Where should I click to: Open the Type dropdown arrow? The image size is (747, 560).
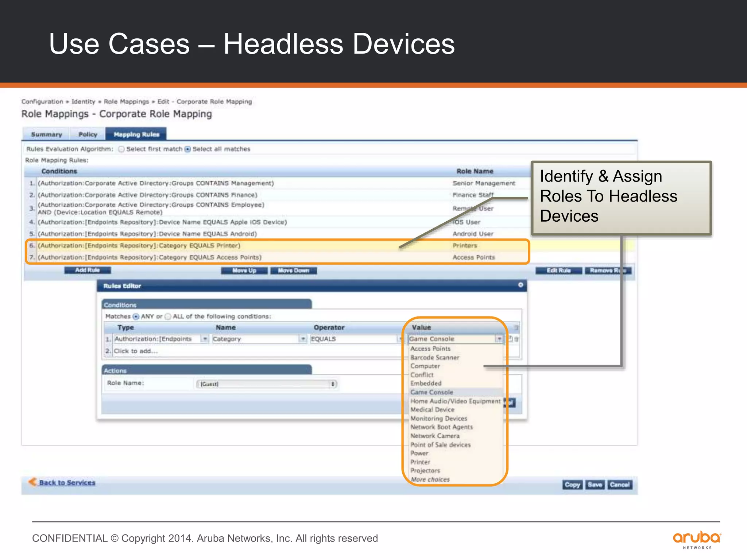pyautogui.click(x=205, y=339)
